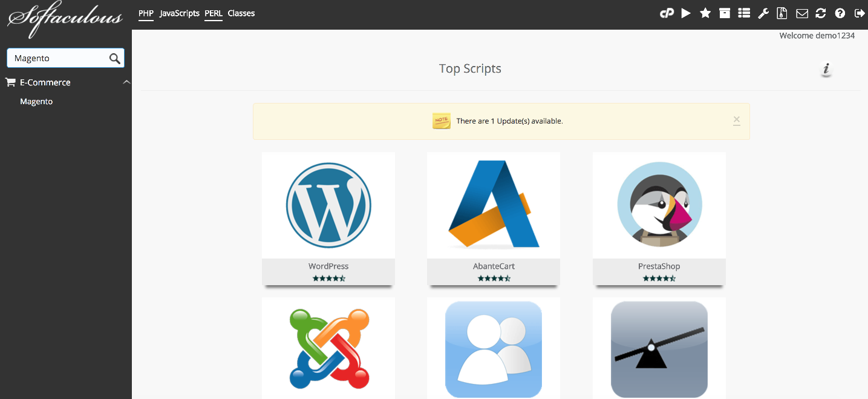Viewport: 868px width, 399px height.
Task: Select the Classes tab
Action: (x=241, y=13)
